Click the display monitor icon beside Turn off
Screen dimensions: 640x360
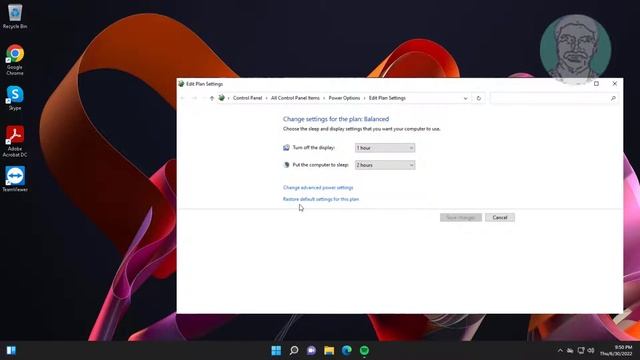pos(286,148)
